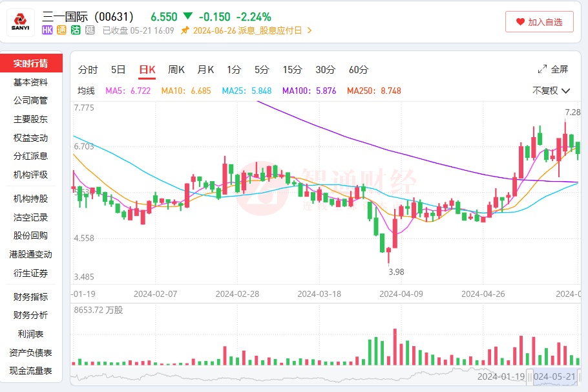
Task: Click the gray 延 delayed quote badge
Action: tap(90, 30)
